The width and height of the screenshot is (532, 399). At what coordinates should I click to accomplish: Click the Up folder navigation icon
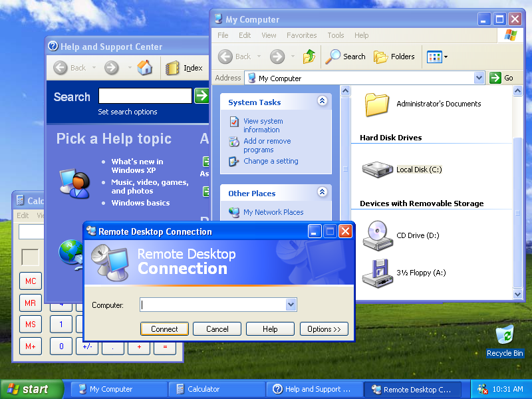click(x=310, y=57)
